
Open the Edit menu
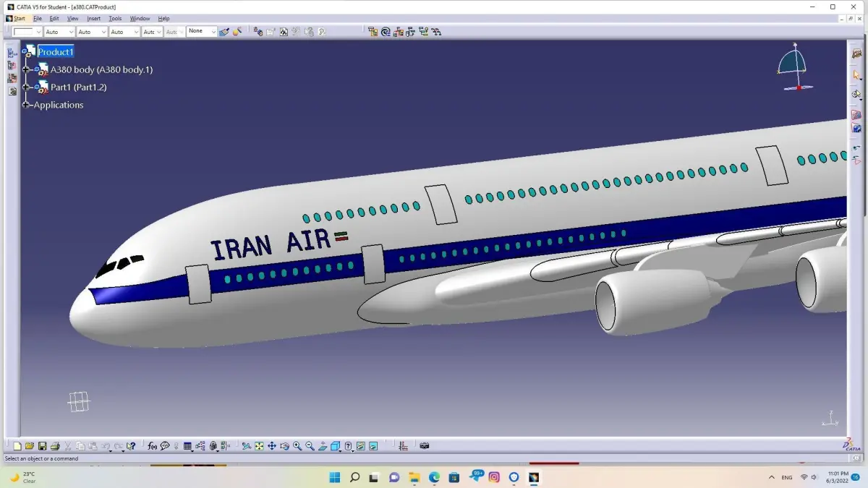[54, 19]
